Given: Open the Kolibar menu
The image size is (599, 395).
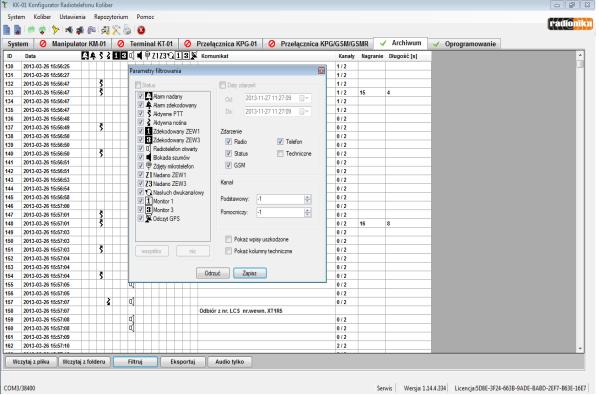Looking at the screenshot, I should click(42, 17).
